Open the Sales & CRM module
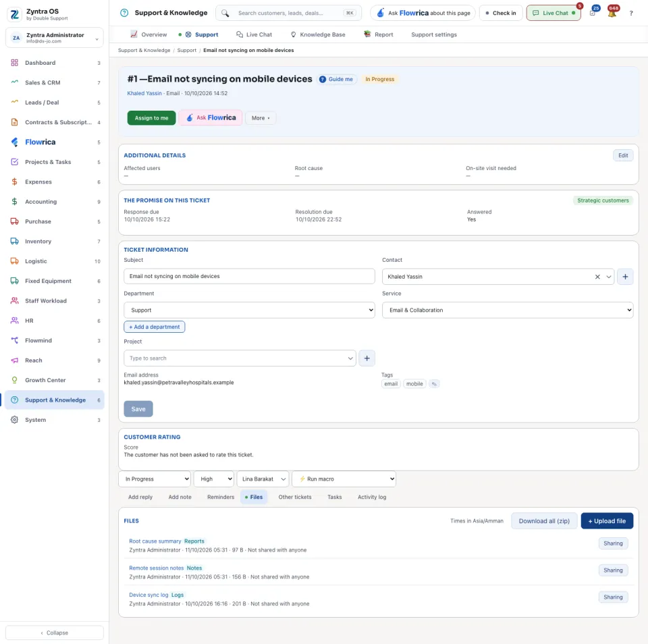The width and height of the screenshot is (648, 644). [55, 82]
